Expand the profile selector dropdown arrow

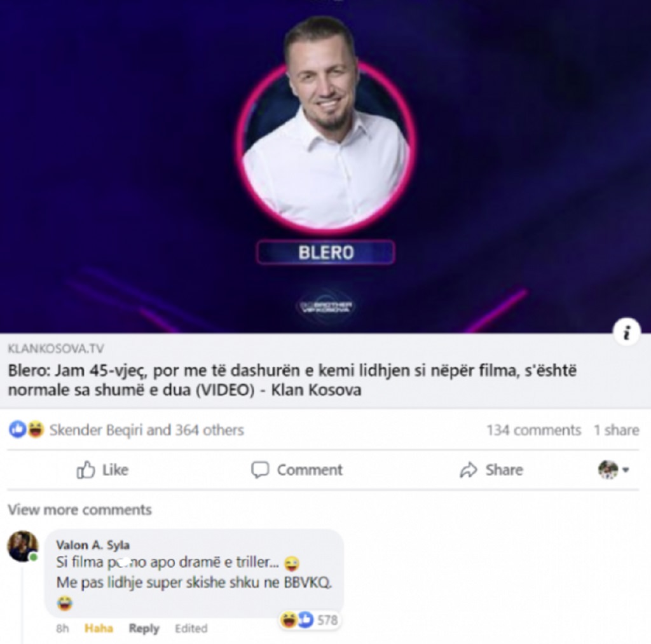coord(626,470)
